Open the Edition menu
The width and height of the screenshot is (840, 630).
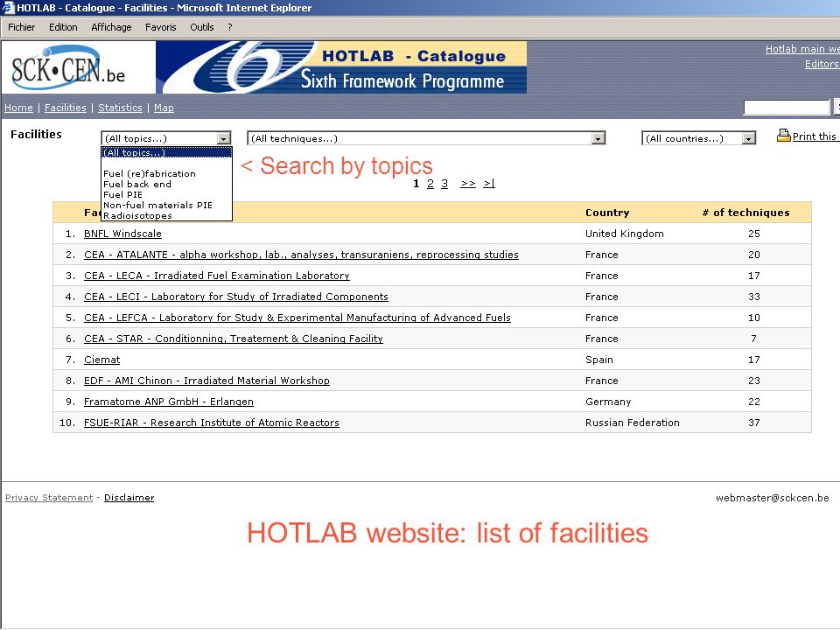(x=63, y=27)
